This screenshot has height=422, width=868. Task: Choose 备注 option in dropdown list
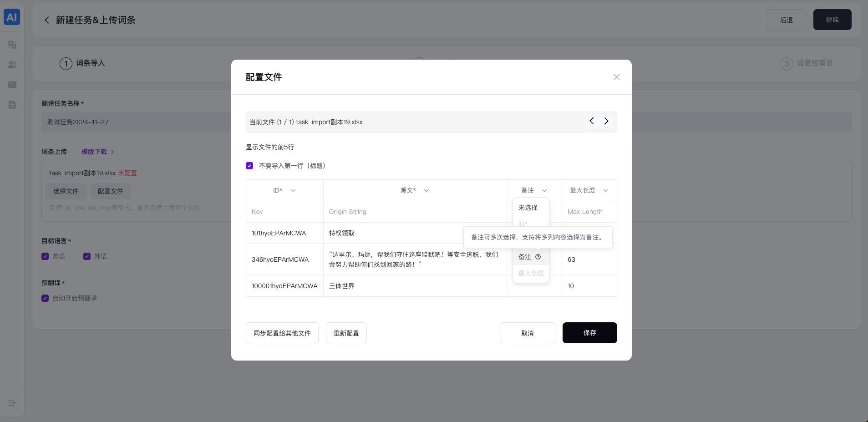click(525, 257)
